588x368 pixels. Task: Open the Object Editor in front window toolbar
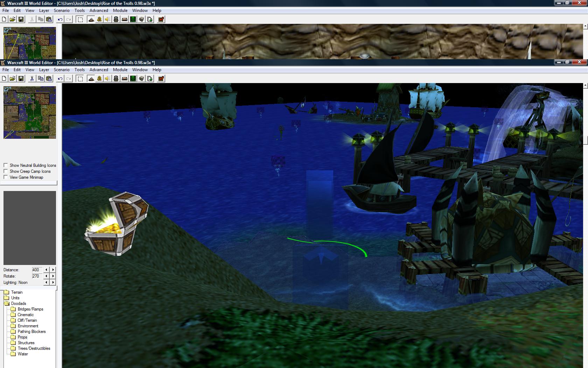click(116, 79)
